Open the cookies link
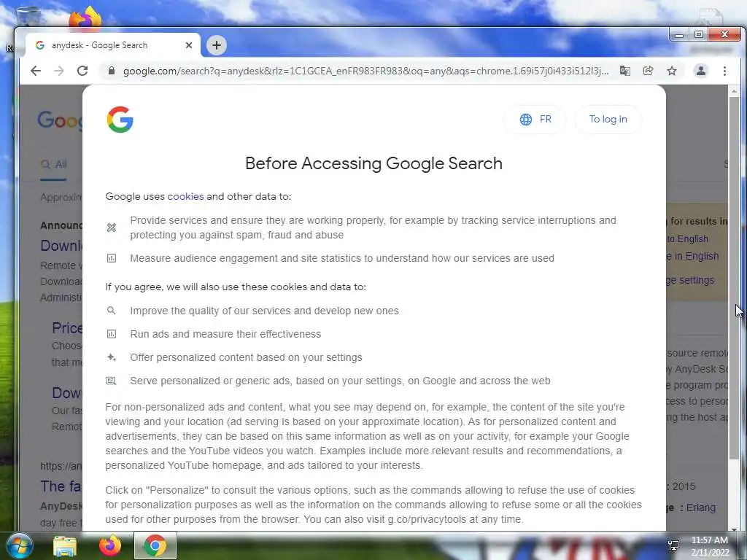This screenshot has height=560, width=747. 185,196
